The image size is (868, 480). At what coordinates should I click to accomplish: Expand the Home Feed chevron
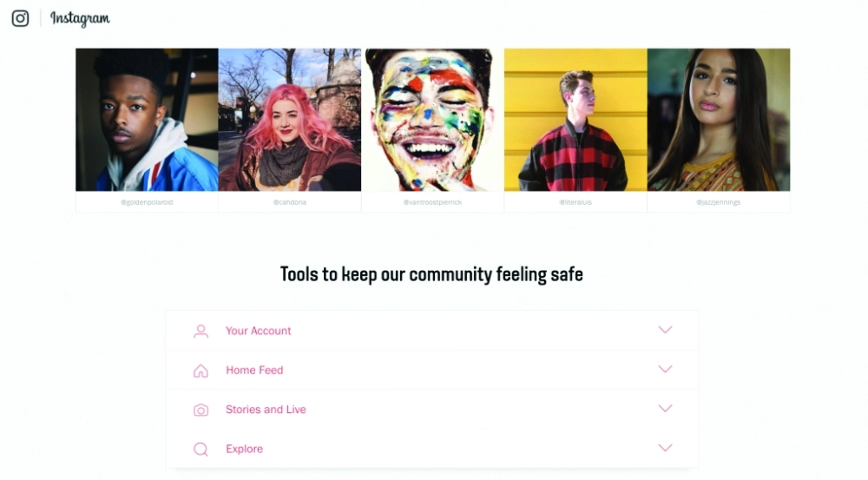click(665, 369)
